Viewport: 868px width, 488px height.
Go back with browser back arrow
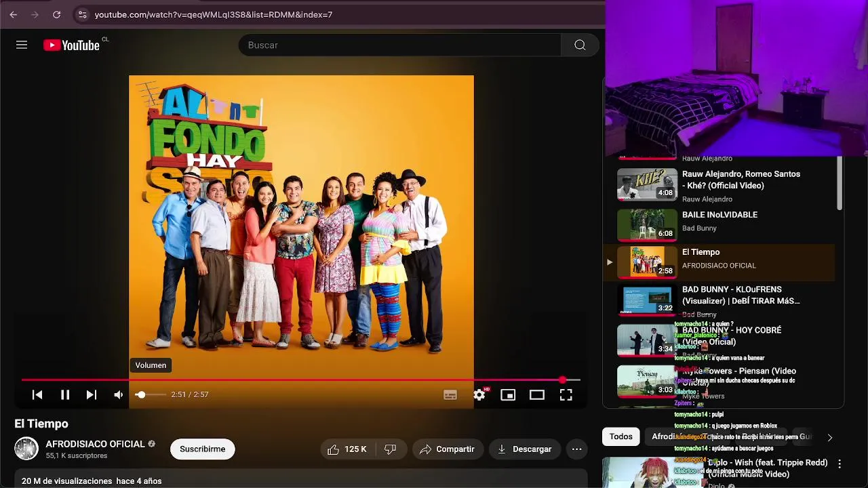[13, 14]
